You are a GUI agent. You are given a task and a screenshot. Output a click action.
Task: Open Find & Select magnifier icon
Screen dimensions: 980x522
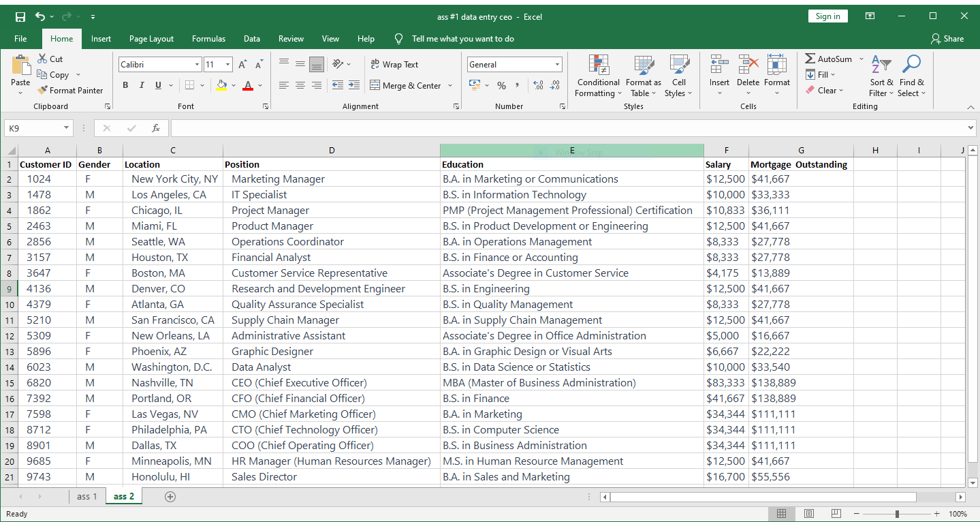point(911,65)
